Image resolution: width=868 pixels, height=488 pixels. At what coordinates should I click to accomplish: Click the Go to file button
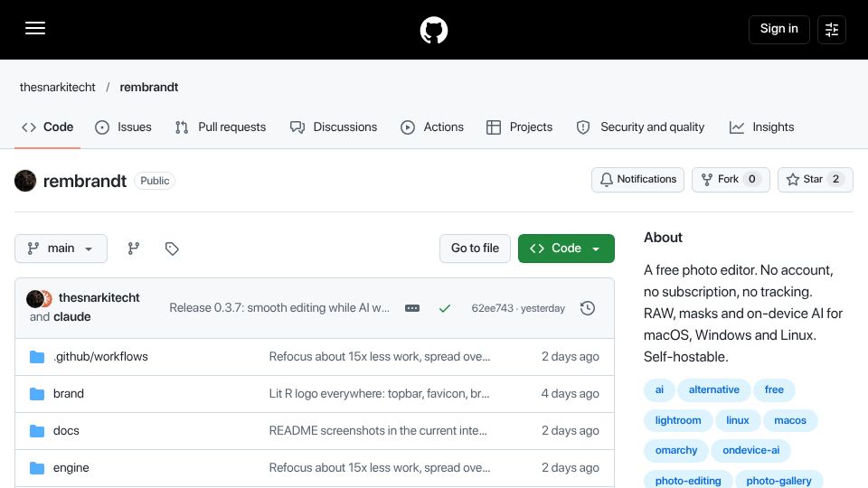[475, 249]
